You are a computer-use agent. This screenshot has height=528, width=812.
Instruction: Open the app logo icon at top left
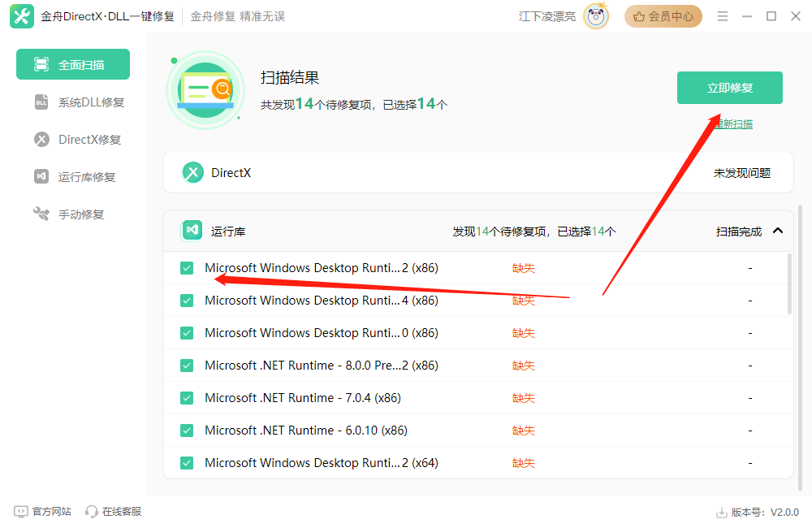click(x=22, y=15)
